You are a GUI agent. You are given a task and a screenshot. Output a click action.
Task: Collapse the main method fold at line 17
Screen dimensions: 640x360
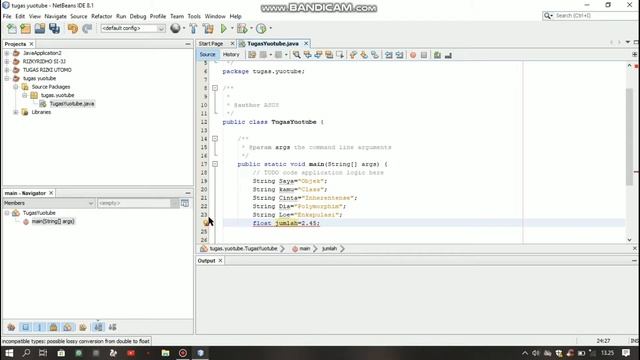[215, 164]
